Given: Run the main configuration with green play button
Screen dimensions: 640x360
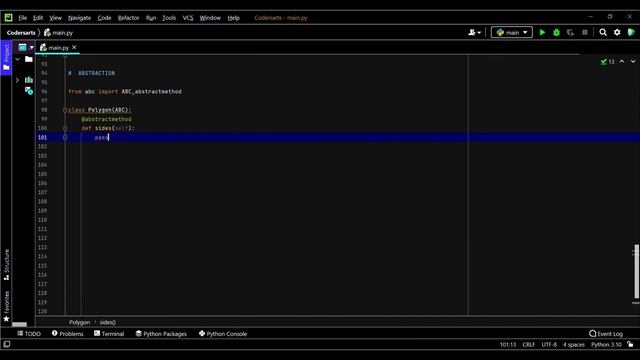Looking at the screenshot, I should [542, 32].
